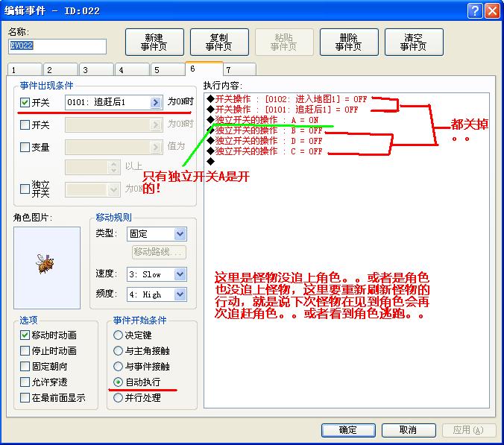Open the 速度 dropdown showing 3: Slow

[157, 274]
